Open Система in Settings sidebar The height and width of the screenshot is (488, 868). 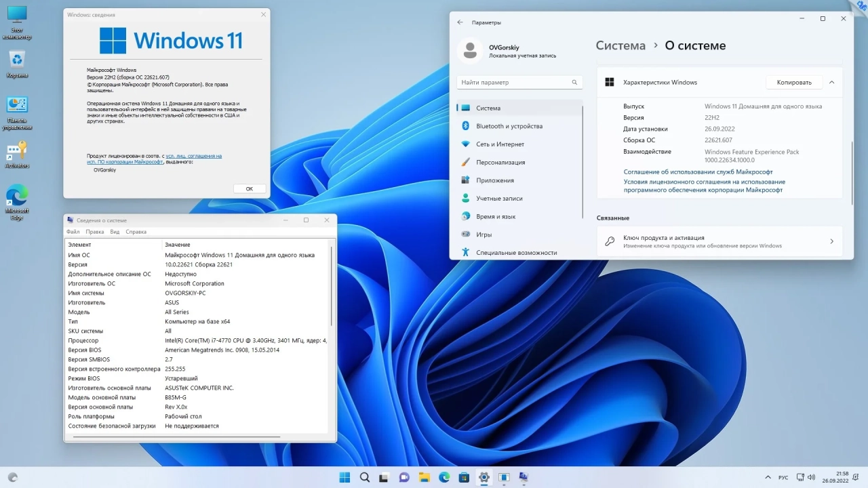[x=519, y=108]
